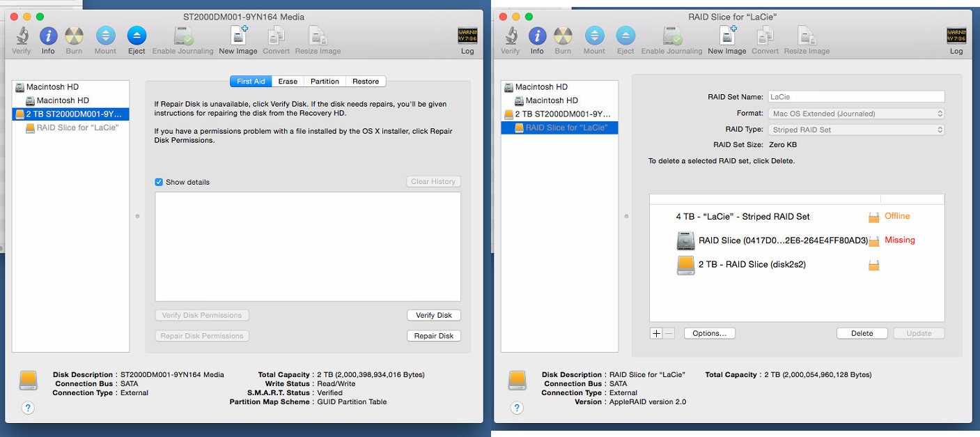Click the Verify Disk Permissions button

click(x=202, y=315)
